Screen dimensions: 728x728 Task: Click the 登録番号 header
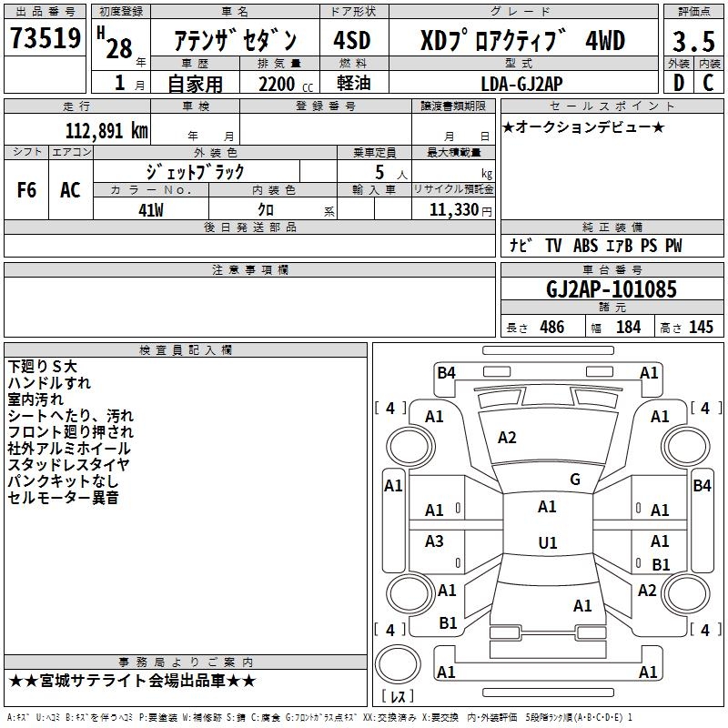(x=326, y=106)
